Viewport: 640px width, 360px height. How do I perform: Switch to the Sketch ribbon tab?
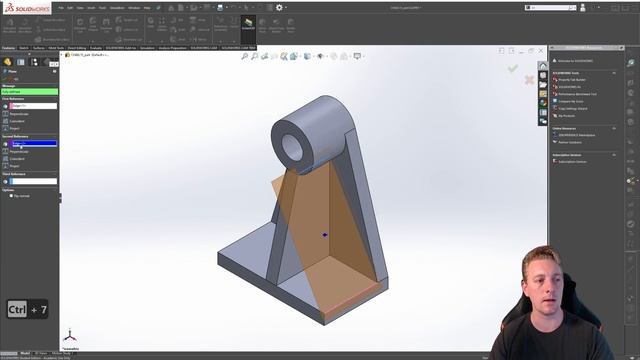pyautogui.click(x=24, y=48)
